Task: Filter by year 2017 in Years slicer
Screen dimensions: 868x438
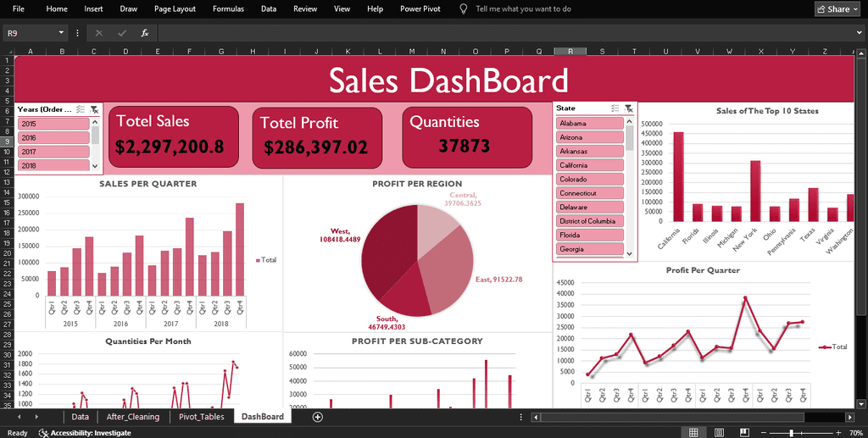Action: click(53, 152)
